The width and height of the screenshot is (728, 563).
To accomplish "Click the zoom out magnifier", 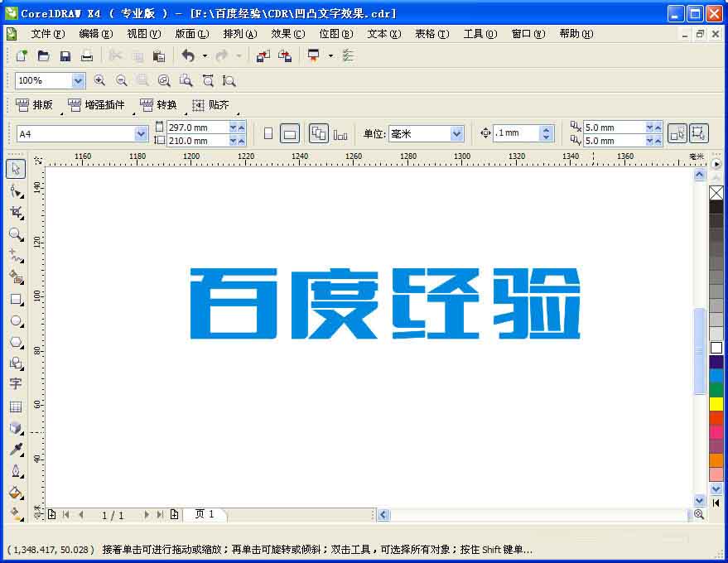I will pos(121,81).
